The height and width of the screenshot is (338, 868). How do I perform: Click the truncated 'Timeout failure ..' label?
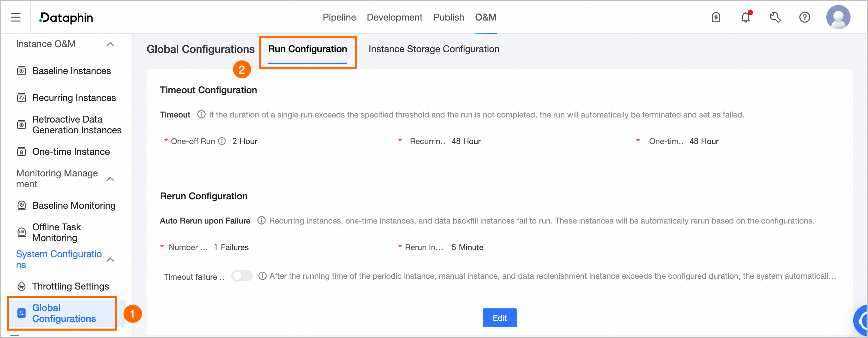(194, 277)
